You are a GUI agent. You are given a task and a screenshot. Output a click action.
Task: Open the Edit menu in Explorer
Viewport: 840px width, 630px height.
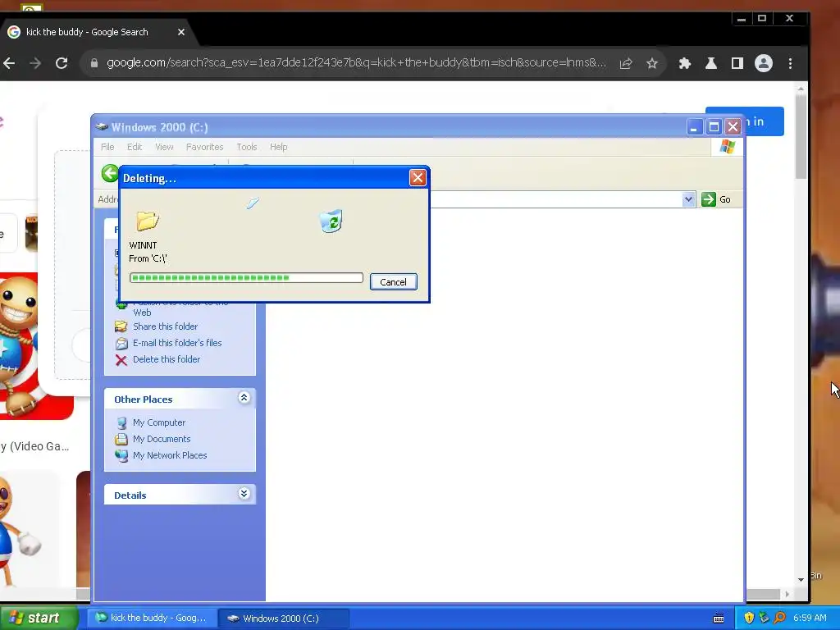[135, 147]
